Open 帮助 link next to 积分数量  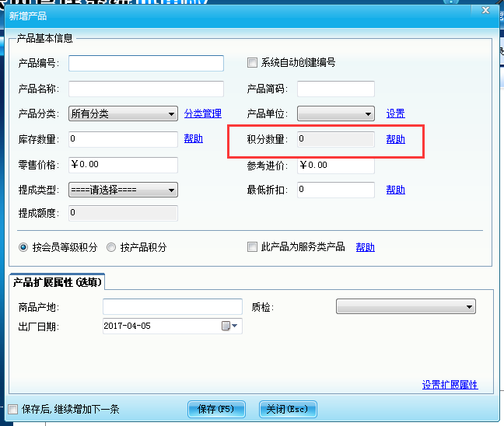396,139
